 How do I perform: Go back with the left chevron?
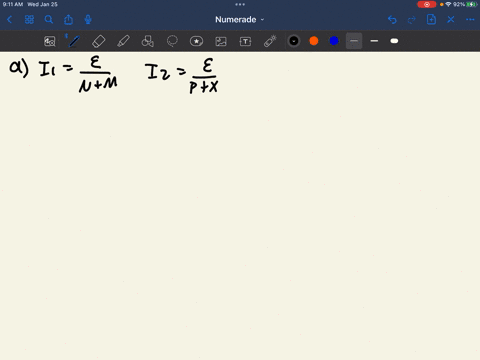click(9, 20)
